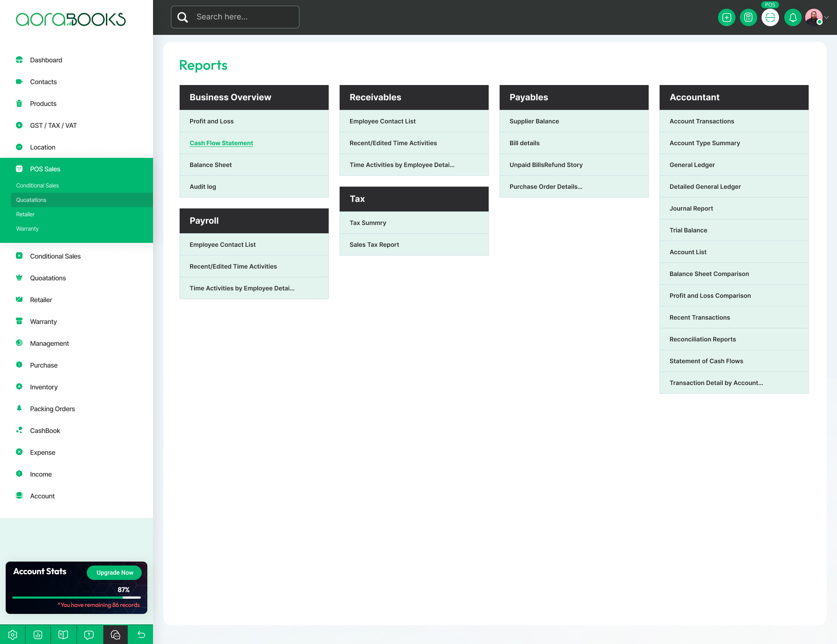Screen dimensions: 837x644
Task: Open the calculator icon in header
Action: pos(748,17)
